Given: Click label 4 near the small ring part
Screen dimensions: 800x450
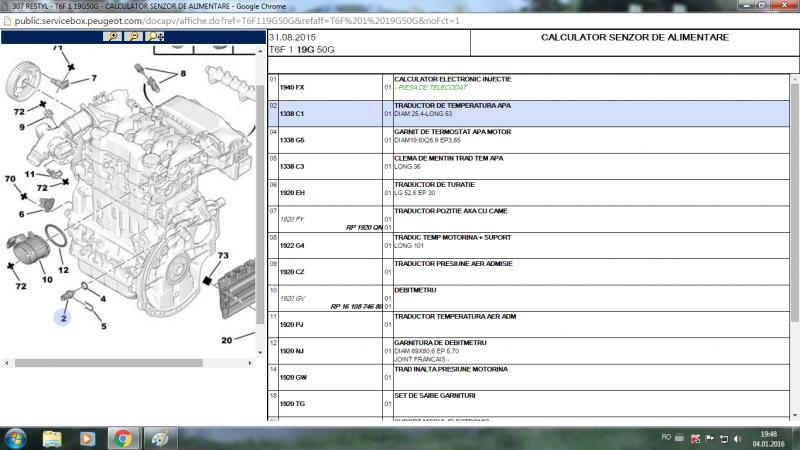Looking at the screenshot, I should [x=103, y=299].
